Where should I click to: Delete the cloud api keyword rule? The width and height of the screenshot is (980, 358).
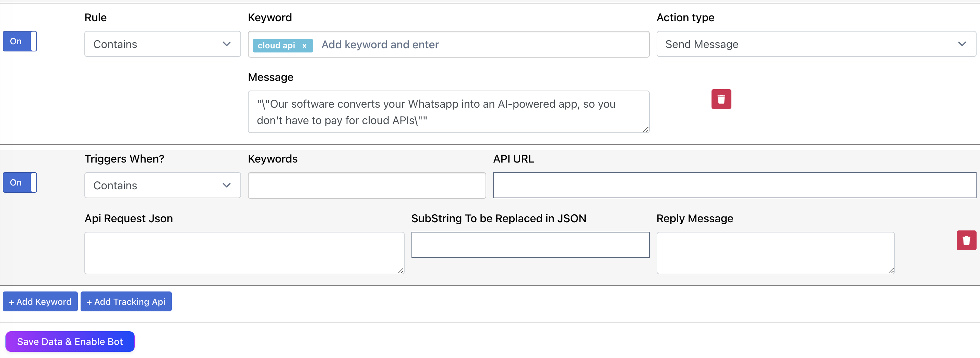(721, 99)
